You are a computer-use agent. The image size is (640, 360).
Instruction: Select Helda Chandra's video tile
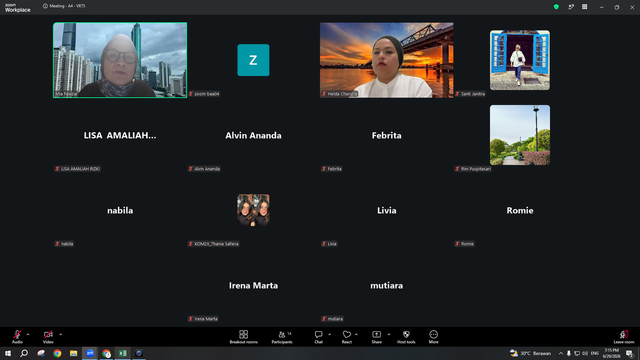pos(387,60)
